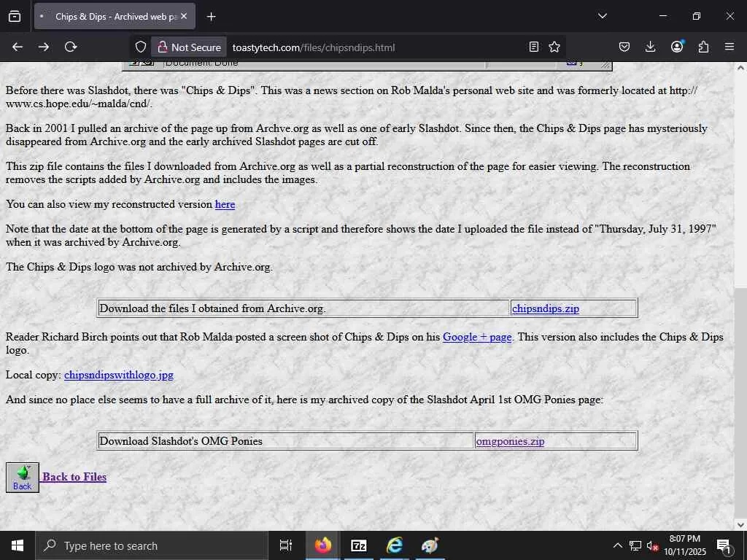Open Firefox View icon at tab bar start
Screen dimensions: 747x560
click(x=15, y=16)
